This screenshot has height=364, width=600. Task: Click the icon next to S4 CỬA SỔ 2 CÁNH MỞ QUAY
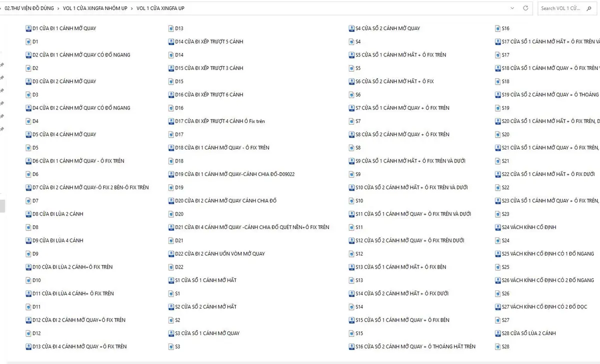pyautogui.click(x=351, y=28)
